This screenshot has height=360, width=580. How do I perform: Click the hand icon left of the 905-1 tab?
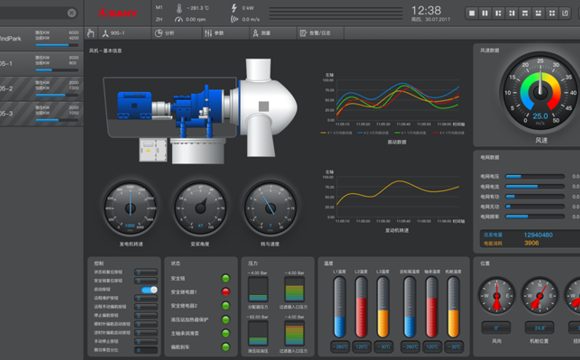(x=91, y=33)
